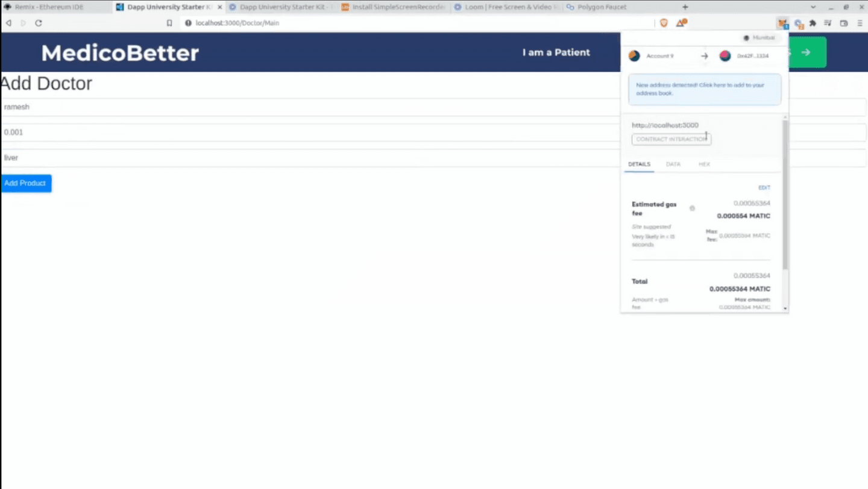This screenshot has height=489, width=868.
Task: Open the Brave Shields lion icon
Action: pos(664,23)
